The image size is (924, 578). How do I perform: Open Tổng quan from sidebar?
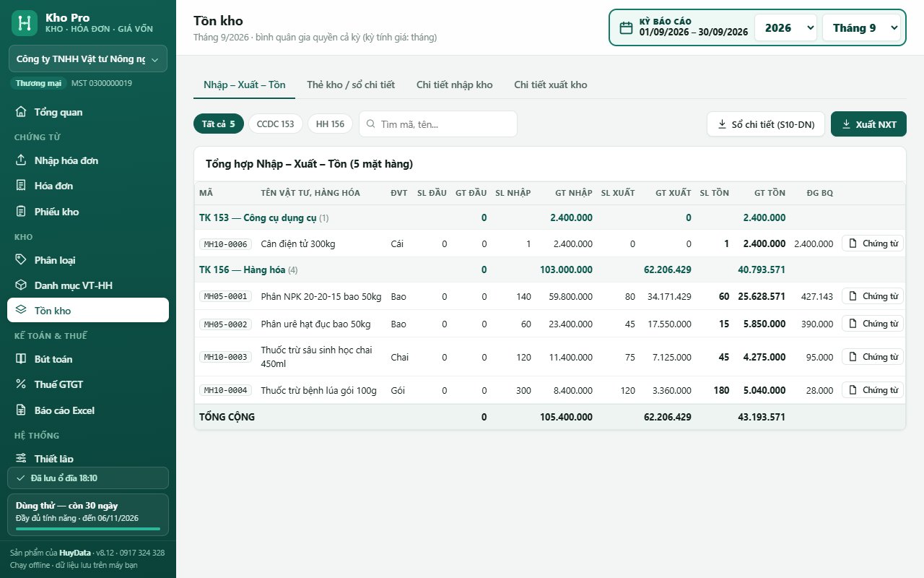[x=88, y=112]
